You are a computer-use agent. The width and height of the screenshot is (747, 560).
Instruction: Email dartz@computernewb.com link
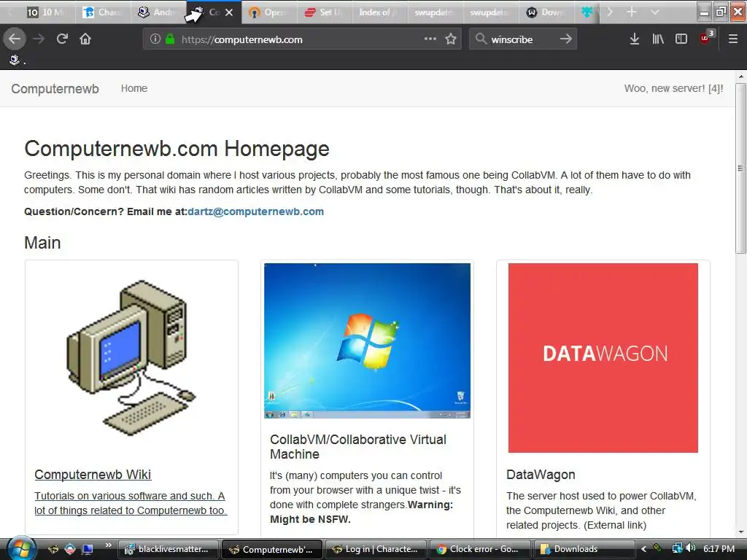pyautogui.click(x=256, y=211)
